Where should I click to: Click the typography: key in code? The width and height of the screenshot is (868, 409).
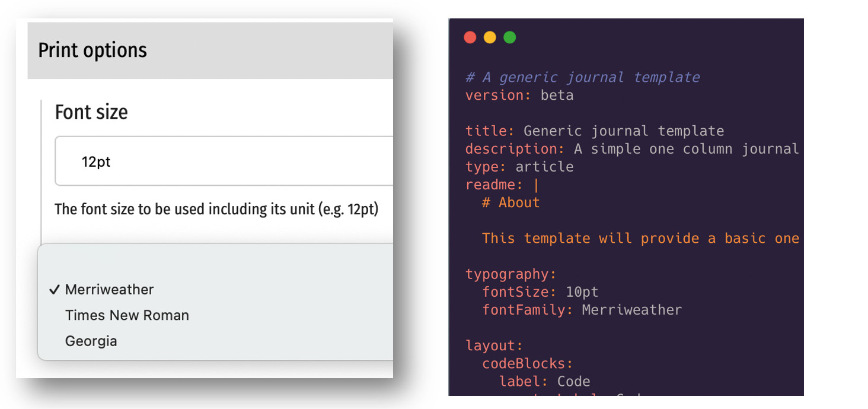coord(511,274)
